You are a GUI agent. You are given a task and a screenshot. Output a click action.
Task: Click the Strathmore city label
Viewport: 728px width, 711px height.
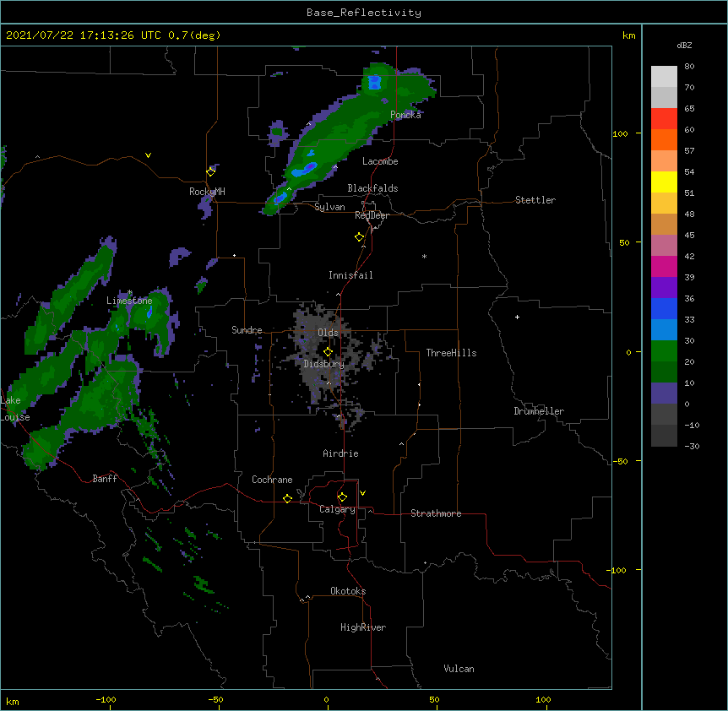click(436, 513)
